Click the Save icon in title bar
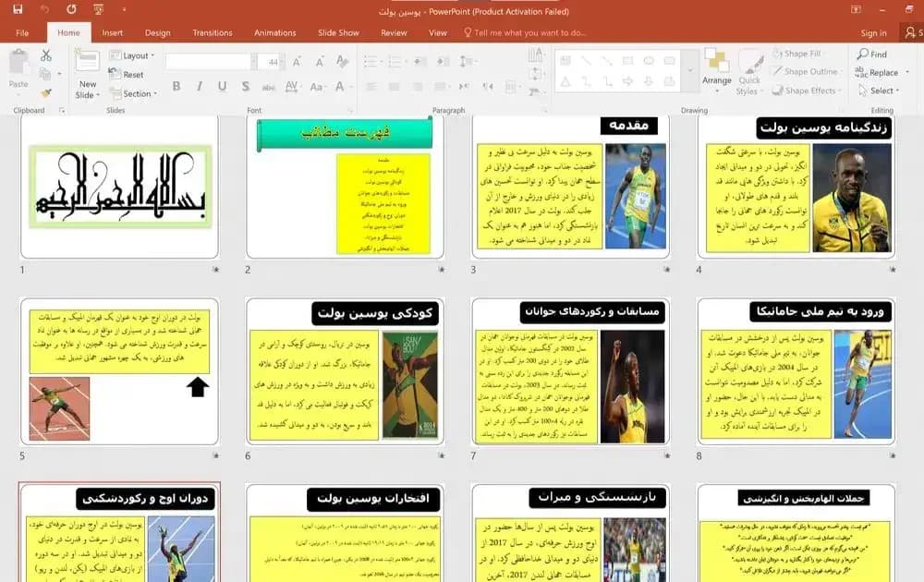924x582 pixels. 18,9
